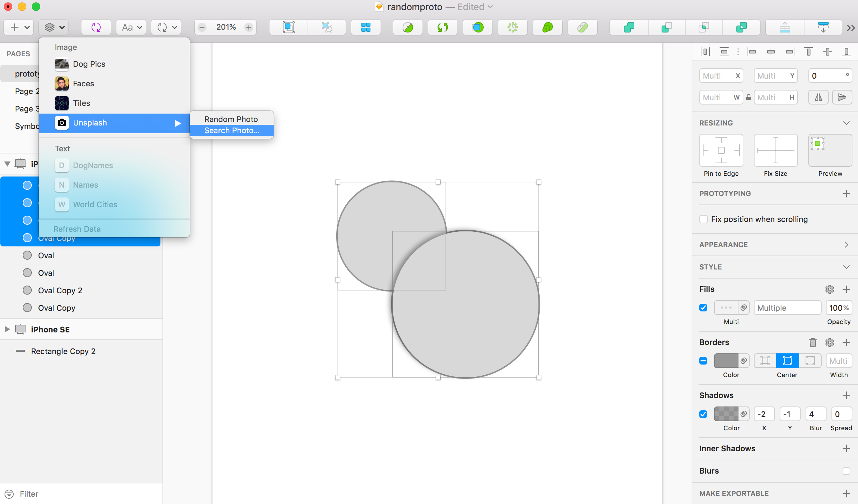The width and height of the screenshot is (858, 504).
Task: Enable the Blurs checkbox
Action: 846,471
